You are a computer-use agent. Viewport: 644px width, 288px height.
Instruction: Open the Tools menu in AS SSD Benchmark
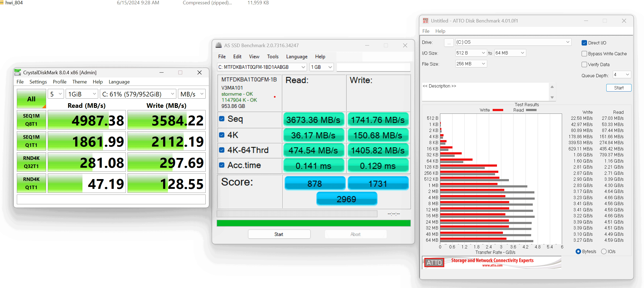(x=273, y=56)
